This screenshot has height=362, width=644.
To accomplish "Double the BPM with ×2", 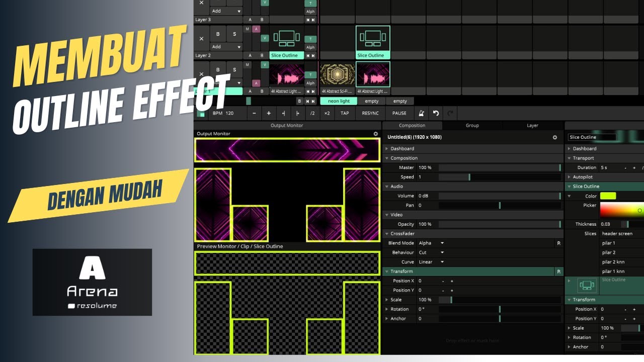I will [327, 113].
